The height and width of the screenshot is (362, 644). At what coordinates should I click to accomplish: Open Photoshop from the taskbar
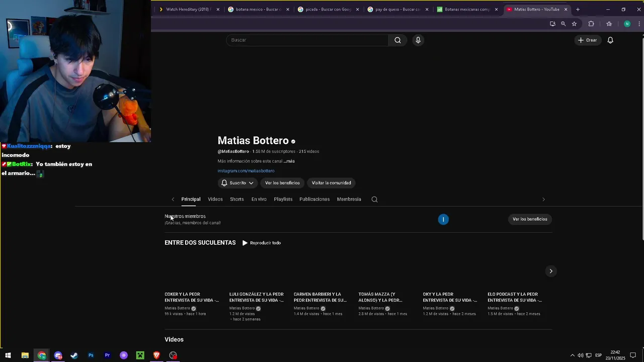pos(91,355)
